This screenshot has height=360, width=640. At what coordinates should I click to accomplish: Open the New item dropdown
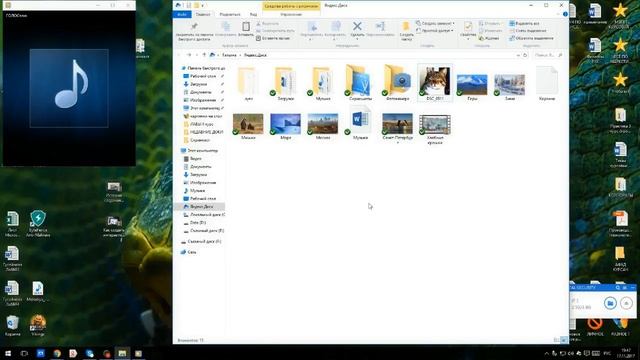click(435, 24)
